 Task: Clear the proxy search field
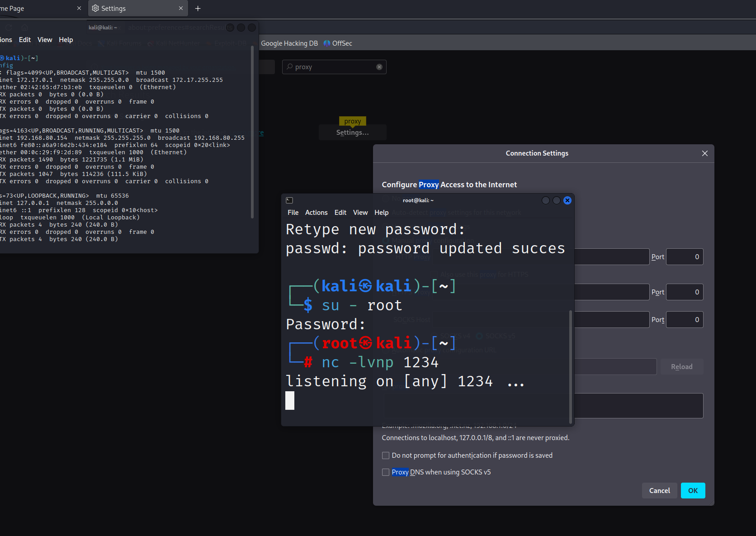coord(379,67)
